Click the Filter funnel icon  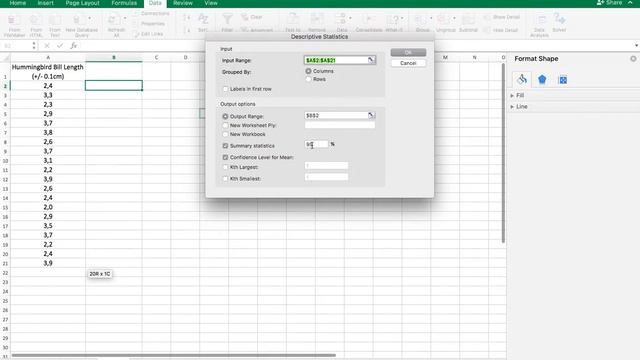227,19
